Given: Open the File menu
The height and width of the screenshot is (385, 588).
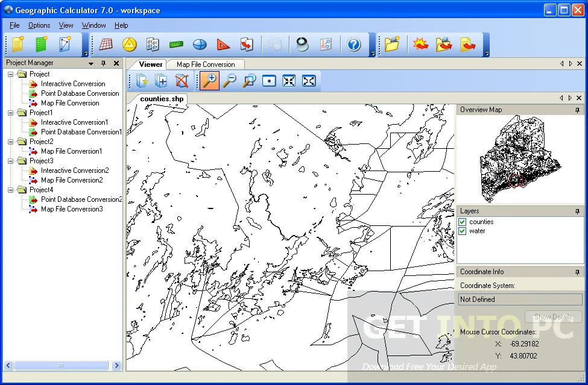Looking at the screenshot, I should tap(14, 25).
